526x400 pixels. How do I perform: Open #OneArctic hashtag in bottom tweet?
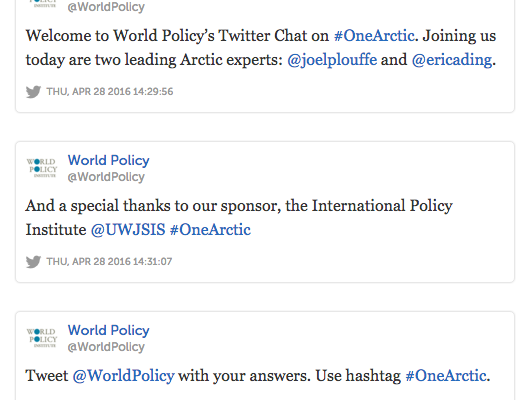tap(446, 376)
